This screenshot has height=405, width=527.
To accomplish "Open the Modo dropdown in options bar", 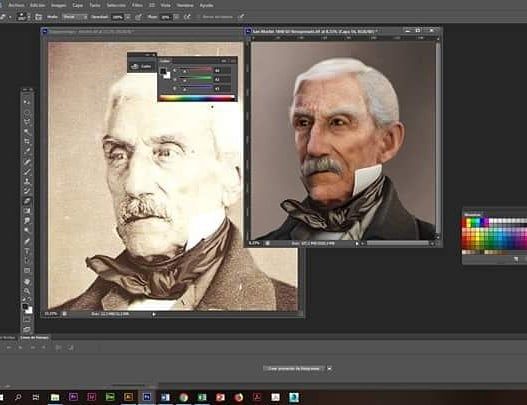I will pos(75,17).
